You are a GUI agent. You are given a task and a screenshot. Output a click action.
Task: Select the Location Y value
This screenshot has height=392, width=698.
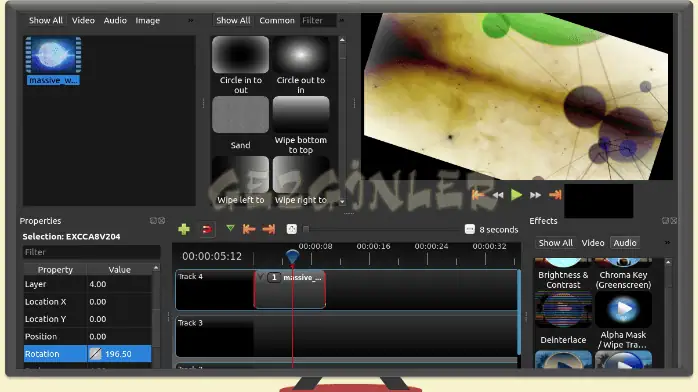(x=119, y=319)
